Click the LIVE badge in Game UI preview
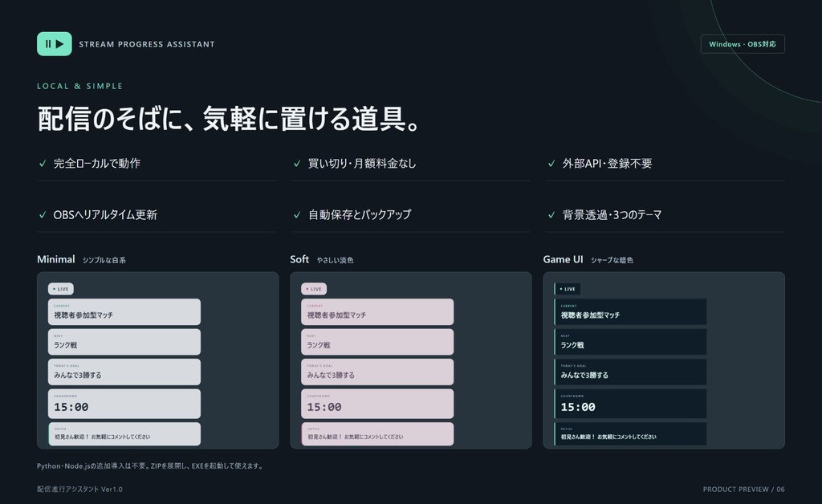 [568, 289]
